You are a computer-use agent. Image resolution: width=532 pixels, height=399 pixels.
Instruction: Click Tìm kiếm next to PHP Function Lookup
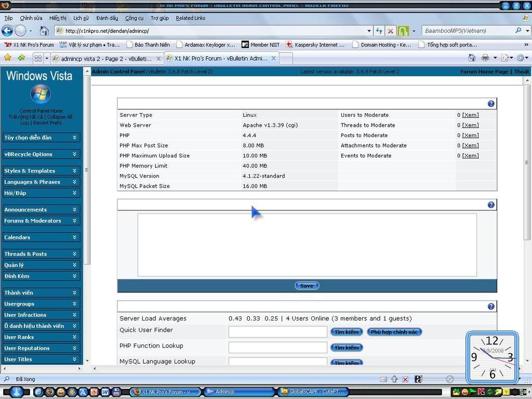[347, 348]
